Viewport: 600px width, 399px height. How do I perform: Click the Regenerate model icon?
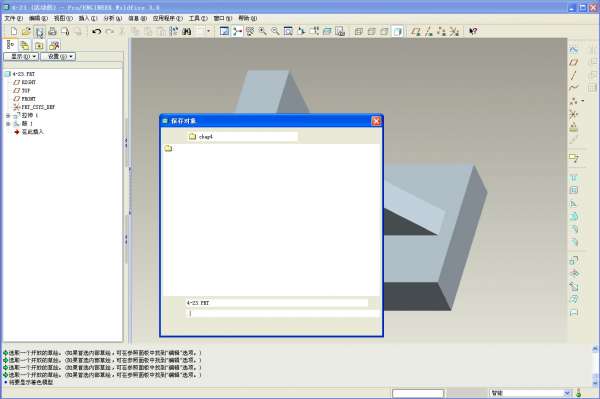pyautogui.click(x=174, y=31)
